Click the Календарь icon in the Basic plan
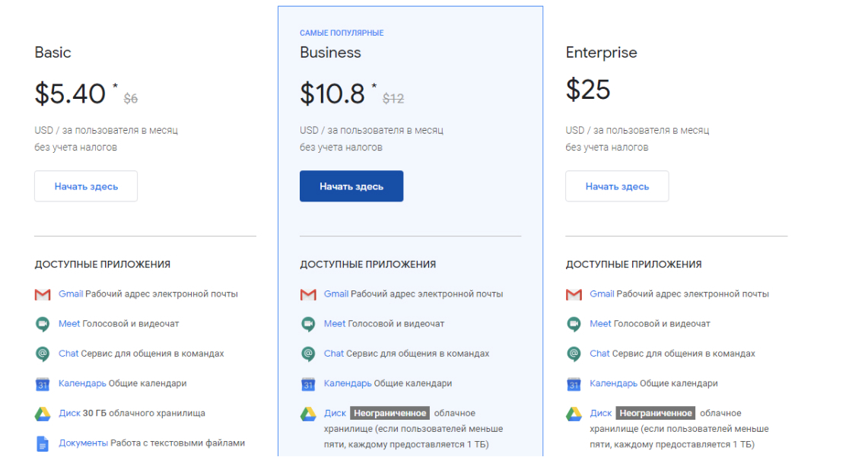This screenshot has width=868, height=457. pos(43,383)
